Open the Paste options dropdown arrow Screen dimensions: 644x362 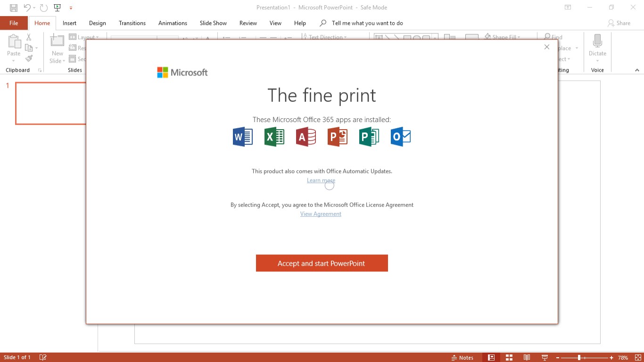[x=14, y=61]
